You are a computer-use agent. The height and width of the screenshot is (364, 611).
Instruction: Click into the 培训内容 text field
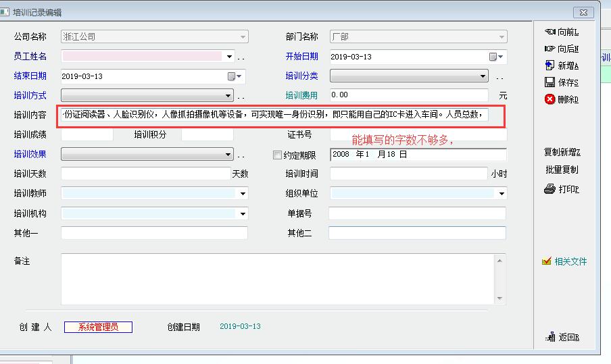click(x=274, y=115)
